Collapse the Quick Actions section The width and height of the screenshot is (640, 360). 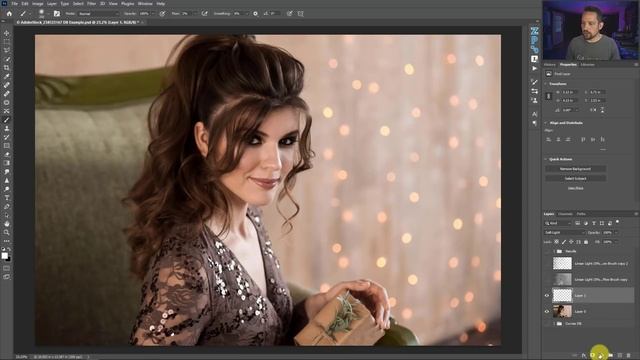pos(545,159)
